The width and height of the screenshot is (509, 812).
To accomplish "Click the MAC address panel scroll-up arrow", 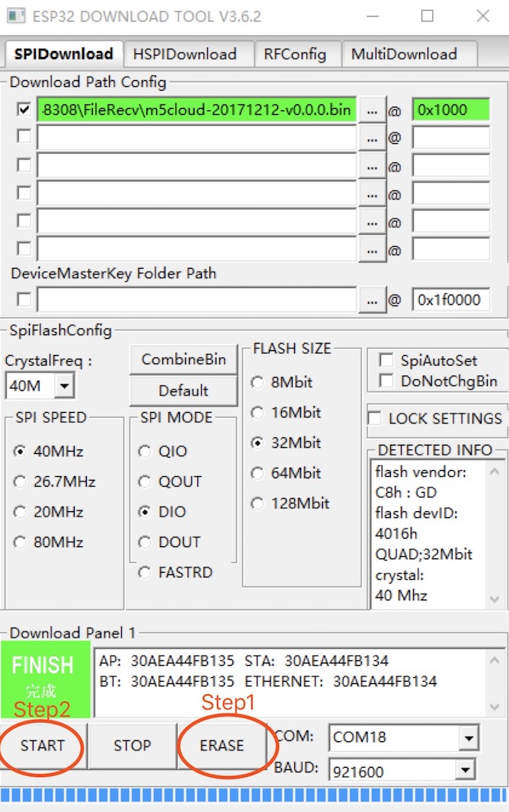I will point(495,660).
